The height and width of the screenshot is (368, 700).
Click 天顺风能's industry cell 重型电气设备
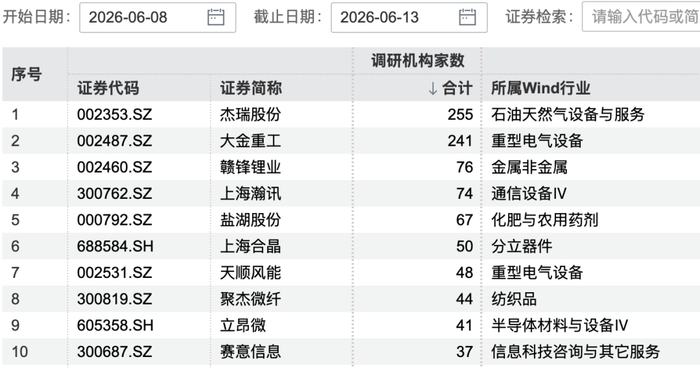(x=537, y=272)
